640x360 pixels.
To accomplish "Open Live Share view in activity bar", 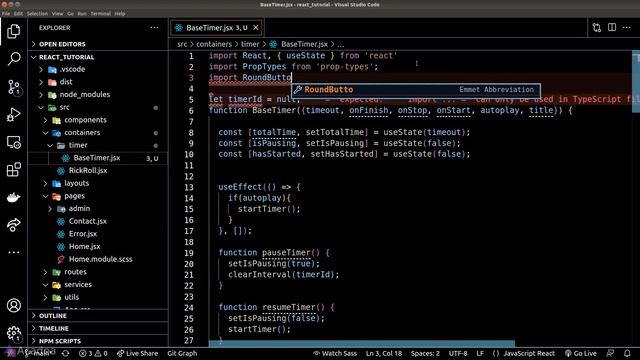I will coord(13,225).
